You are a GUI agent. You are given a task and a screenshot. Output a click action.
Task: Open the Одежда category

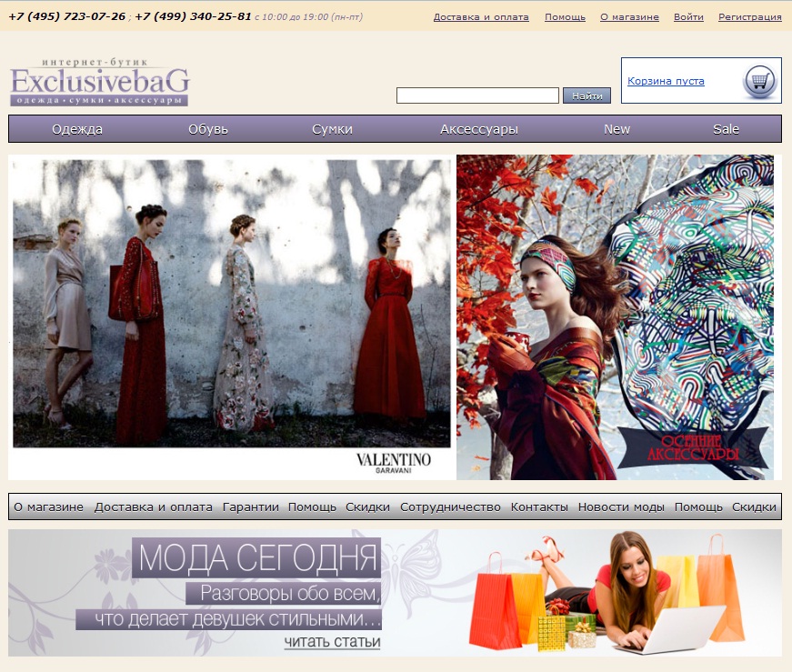[x=77, y=129]
